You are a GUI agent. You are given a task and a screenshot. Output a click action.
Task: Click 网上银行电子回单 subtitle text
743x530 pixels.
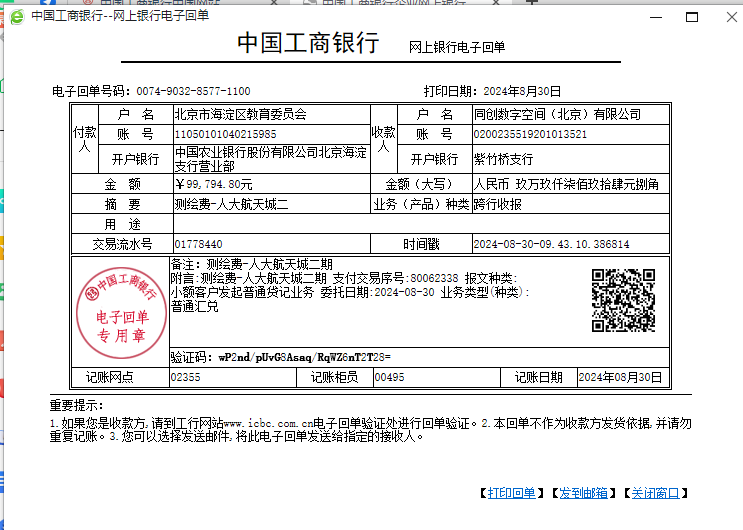[457, 47]
